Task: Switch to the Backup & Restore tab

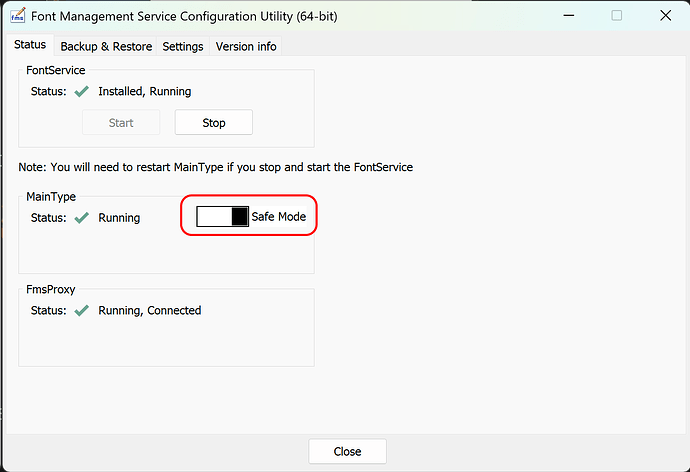Action: click(106, 47)
